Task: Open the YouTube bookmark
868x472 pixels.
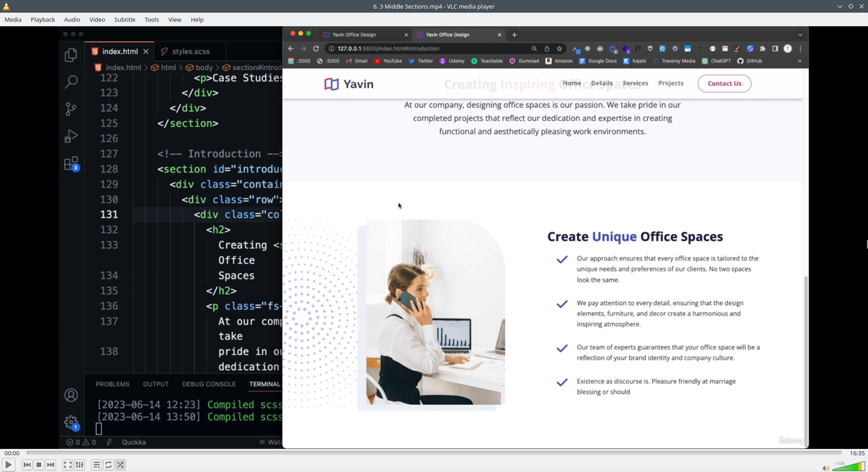Action: [388, 61]
